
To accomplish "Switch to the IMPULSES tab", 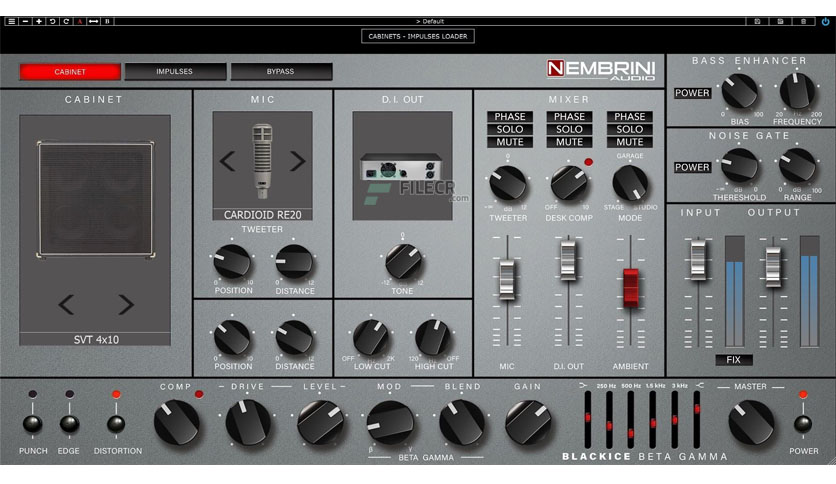I will 175,71.
